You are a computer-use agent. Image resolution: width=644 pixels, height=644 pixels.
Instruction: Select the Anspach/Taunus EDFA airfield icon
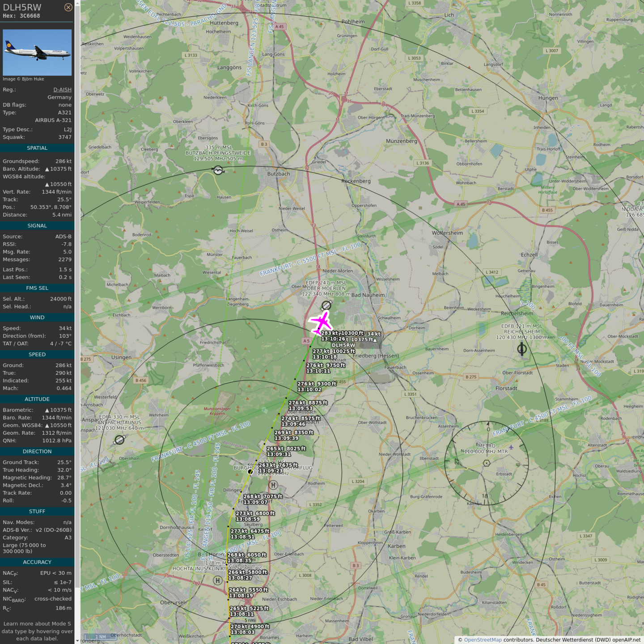[119, 440]
